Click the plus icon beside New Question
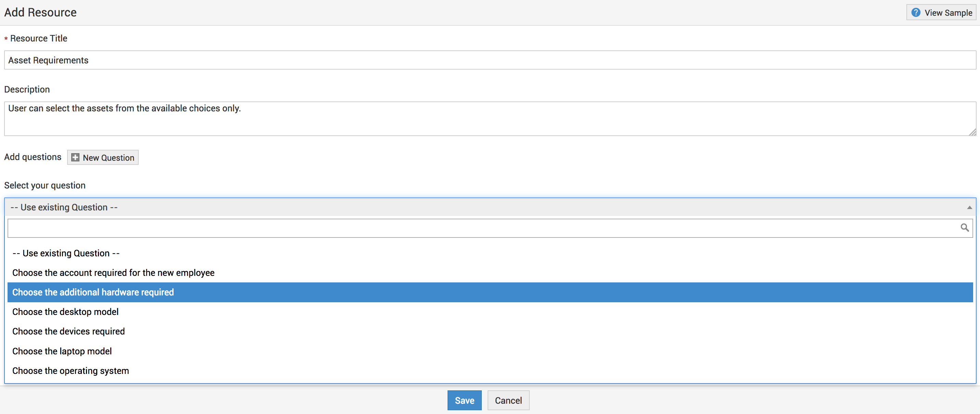980x414 pixels. point(75,157)
